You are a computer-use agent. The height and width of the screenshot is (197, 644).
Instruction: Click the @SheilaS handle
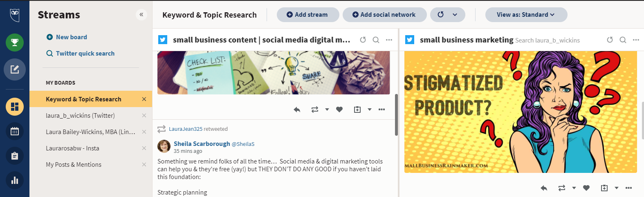[243, 144]
